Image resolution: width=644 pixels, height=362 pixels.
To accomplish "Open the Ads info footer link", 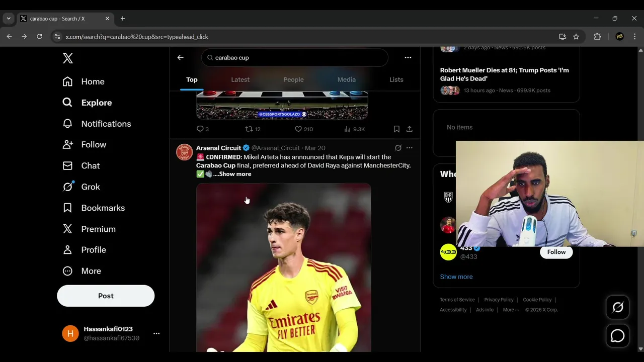I will pyautogui.click(x=485, y=310).
